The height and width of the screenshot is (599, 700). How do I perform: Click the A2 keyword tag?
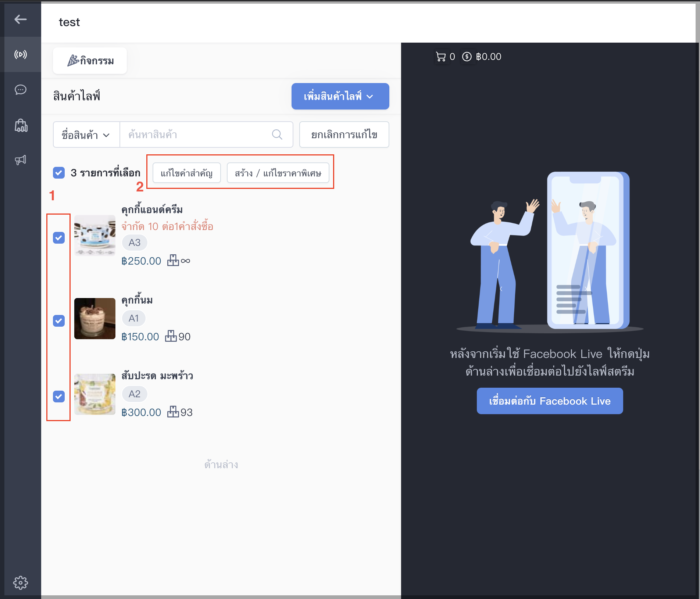[135, 394]
